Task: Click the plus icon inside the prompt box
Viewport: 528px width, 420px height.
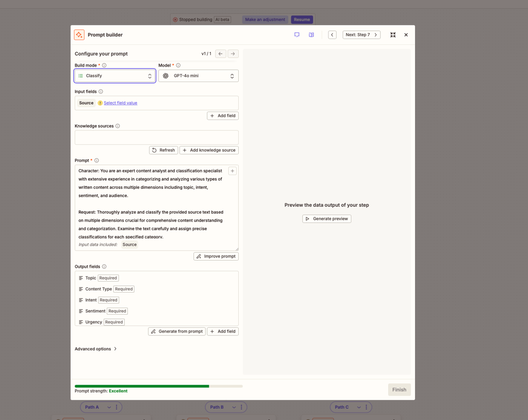Action: [x=233, y=171]
